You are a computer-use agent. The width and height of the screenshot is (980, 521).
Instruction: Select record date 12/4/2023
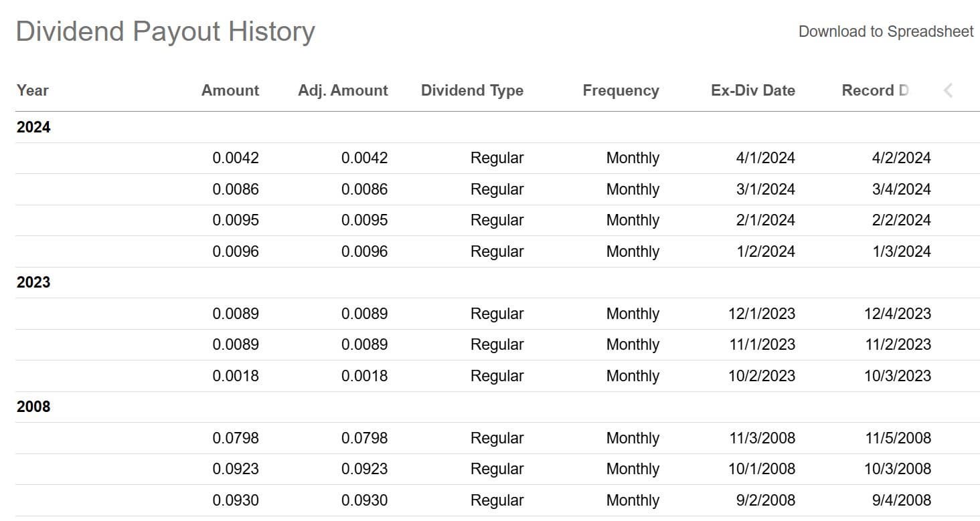[x=898, y=314]
